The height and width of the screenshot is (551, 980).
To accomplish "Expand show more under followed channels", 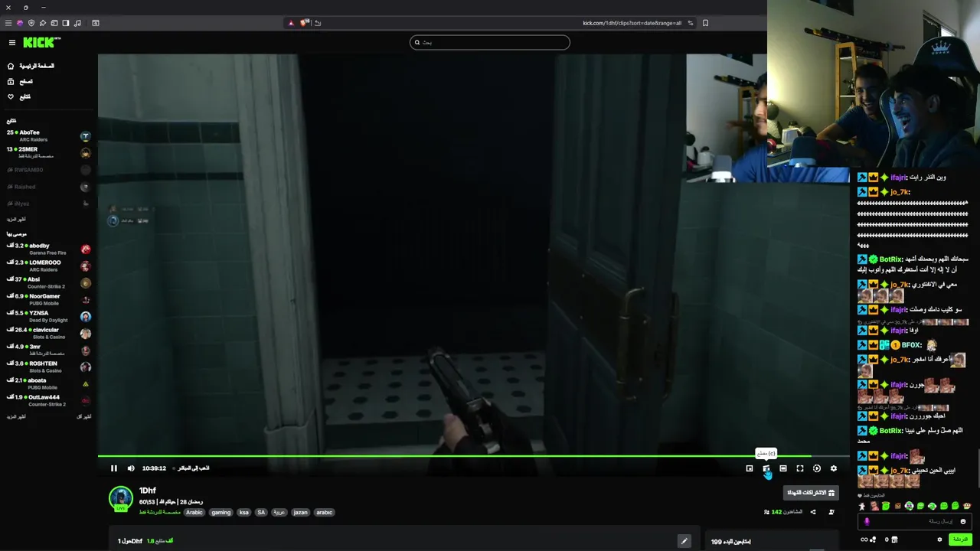I will click(16, 219).
